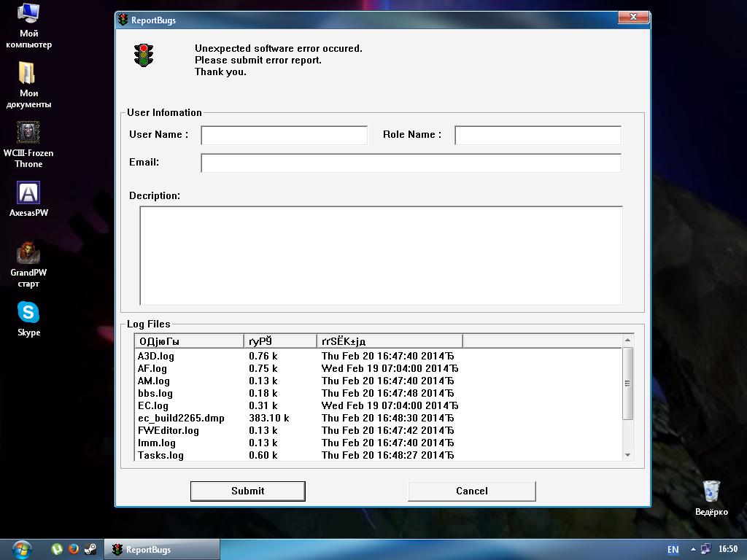Show hidden tray icons arrow

tap(693, 549)
